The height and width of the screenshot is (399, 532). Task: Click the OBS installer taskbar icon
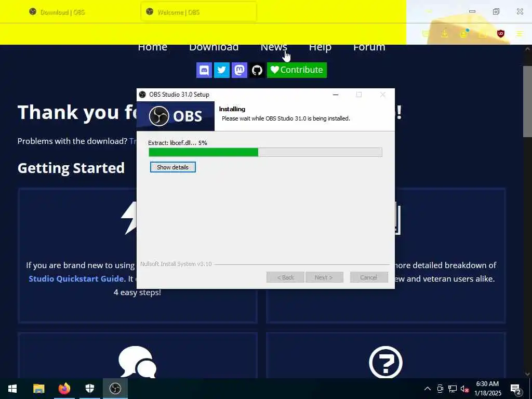tap(115, 389)
